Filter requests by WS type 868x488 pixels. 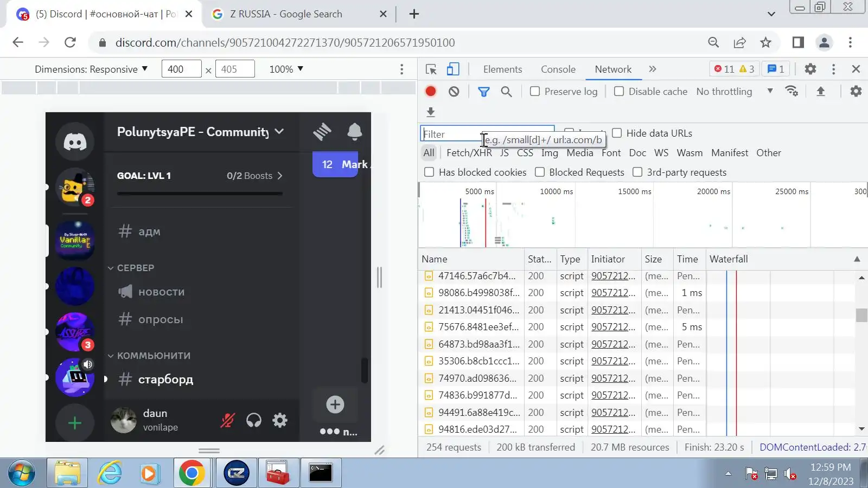(661, 153)
